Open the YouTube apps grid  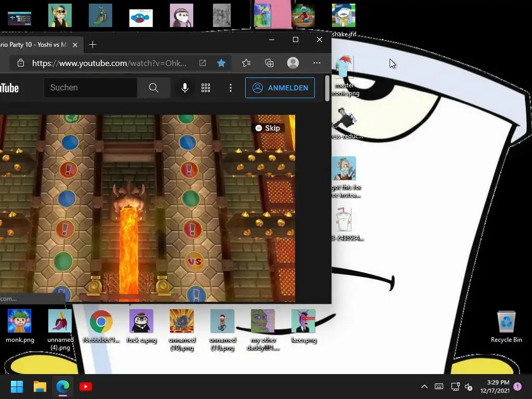coord(206,88)
